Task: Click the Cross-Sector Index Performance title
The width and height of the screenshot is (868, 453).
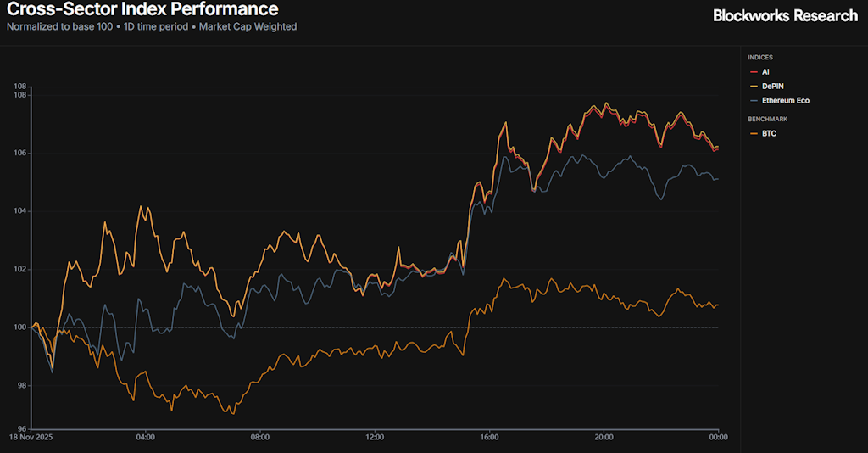Action: pyautogui.click(x=142, y=10)
